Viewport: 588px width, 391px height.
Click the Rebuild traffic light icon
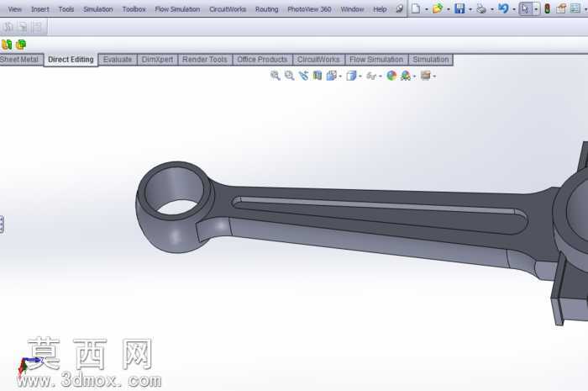click(x=547, y=8)
